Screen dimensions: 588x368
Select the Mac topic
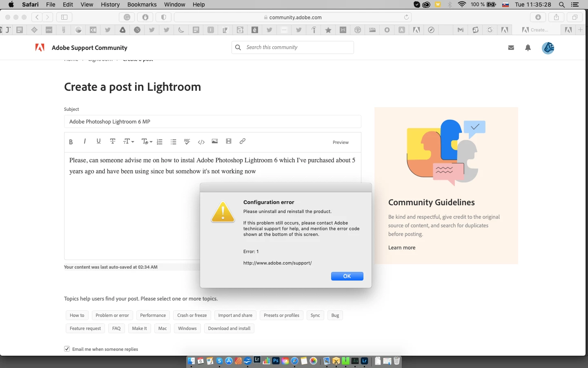click(163, 328)
